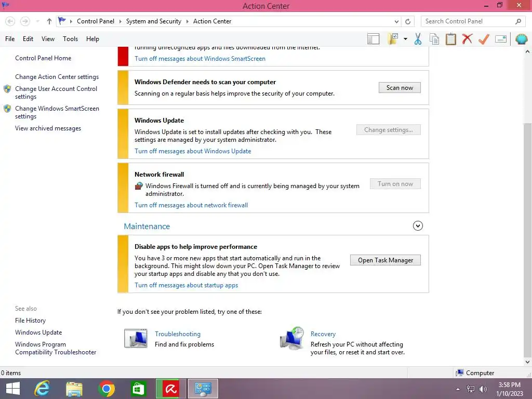Expand the System and Security breadcrumb arrow
Image resolution: width=532 pixels, height=399 pixels.
point(187,21)
